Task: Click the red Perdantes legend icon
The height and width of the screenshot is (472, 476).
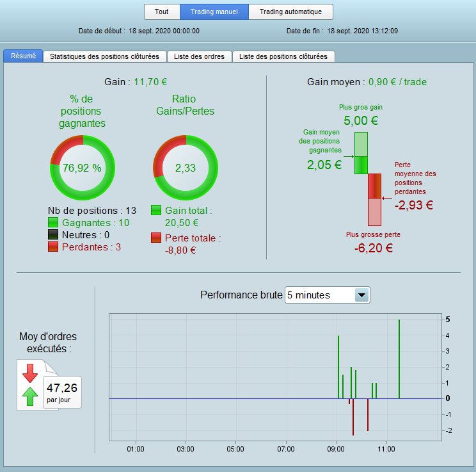Action: click(53, 247)
